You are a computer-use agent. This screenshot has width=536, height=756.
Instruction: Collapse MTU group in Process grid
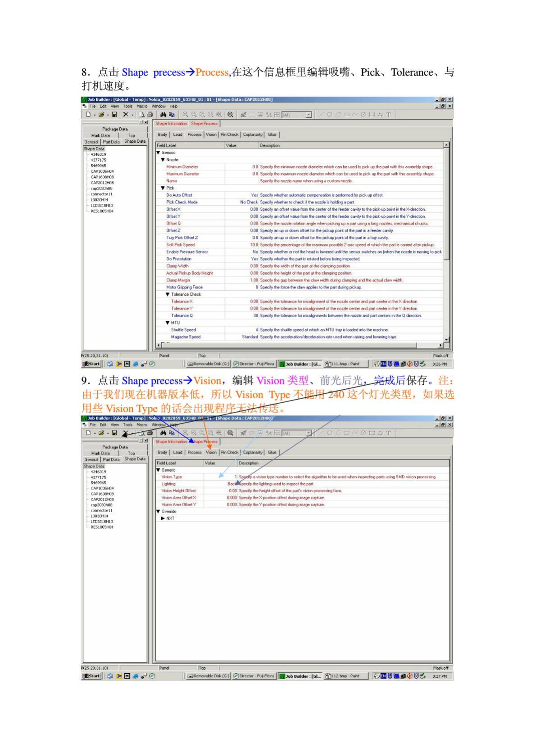point(168,323)
